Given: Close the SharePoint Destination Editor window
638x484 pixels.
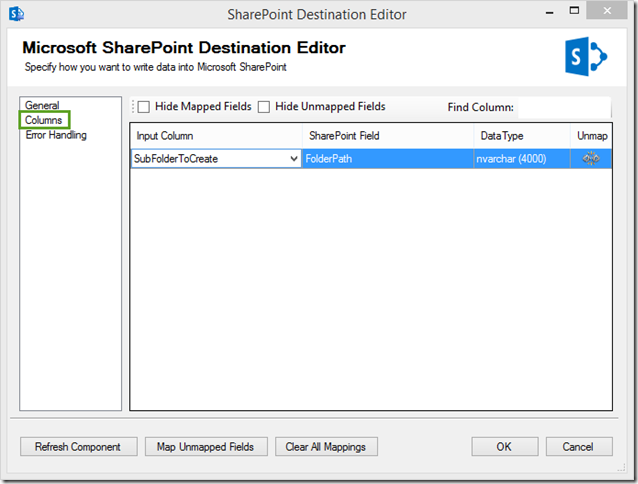Looking at the screenshot, I should tap(607, 10).
